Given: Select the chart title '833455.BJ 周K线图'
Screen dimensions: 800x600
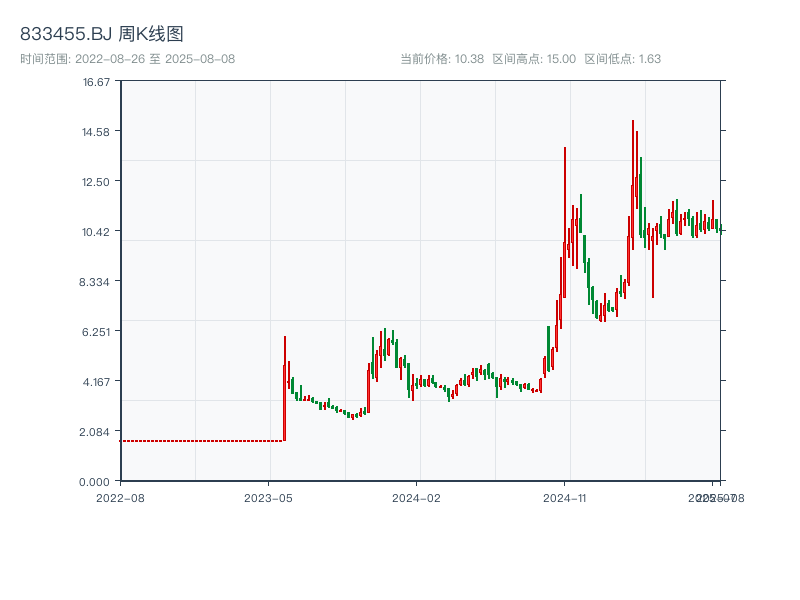Looking at the screenshot, I should point(102,34).
